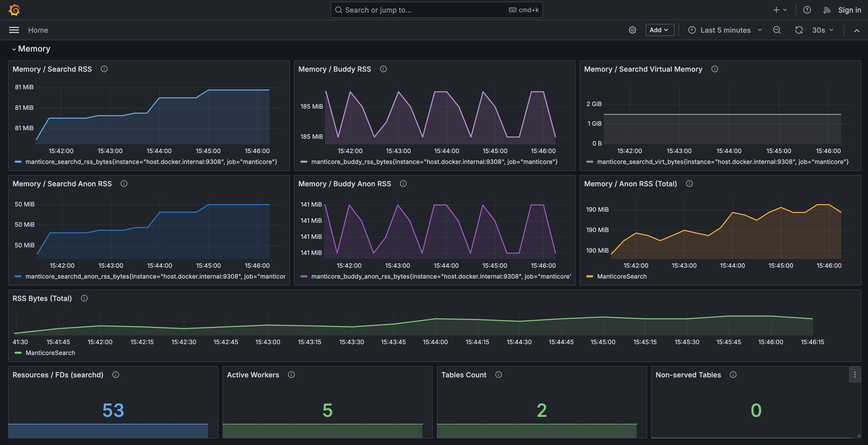Viewport: 868px width, 445px height.
Task: Click the Home breadcrumb
Action: point(38,30)
